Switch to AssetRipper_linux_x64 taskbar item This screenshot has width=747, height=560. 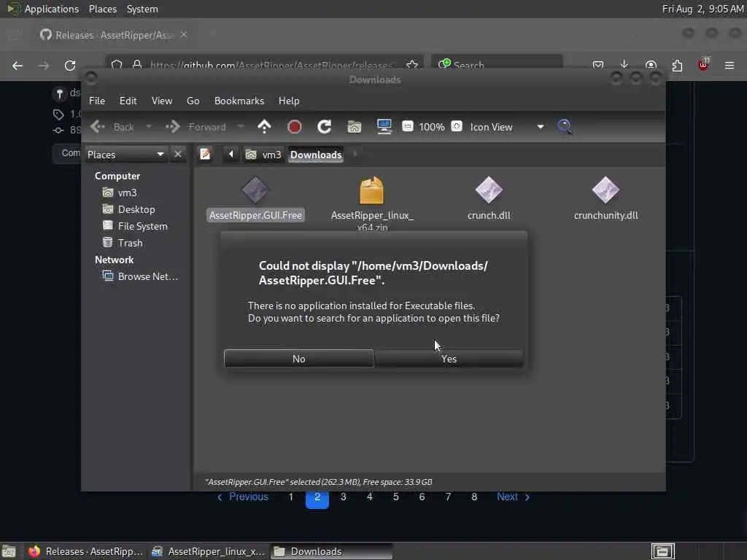tap(208, 551)
